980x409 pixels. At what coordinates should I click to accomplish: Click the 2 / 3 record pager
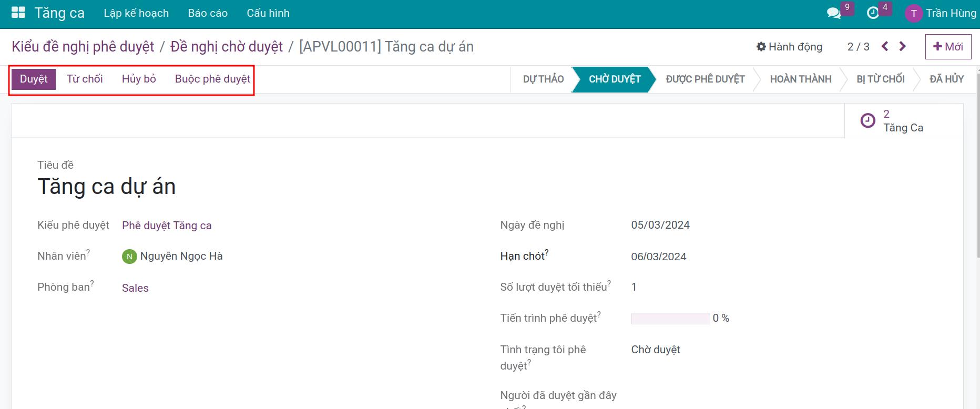(x=858, y=47)
